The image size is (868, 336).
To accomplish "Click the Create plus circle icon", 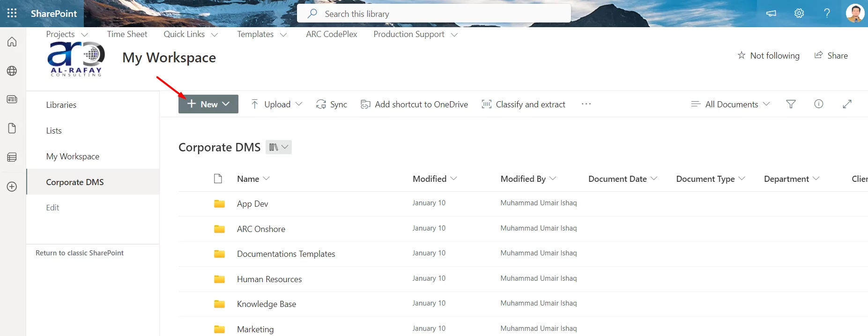I will point(12,187).
